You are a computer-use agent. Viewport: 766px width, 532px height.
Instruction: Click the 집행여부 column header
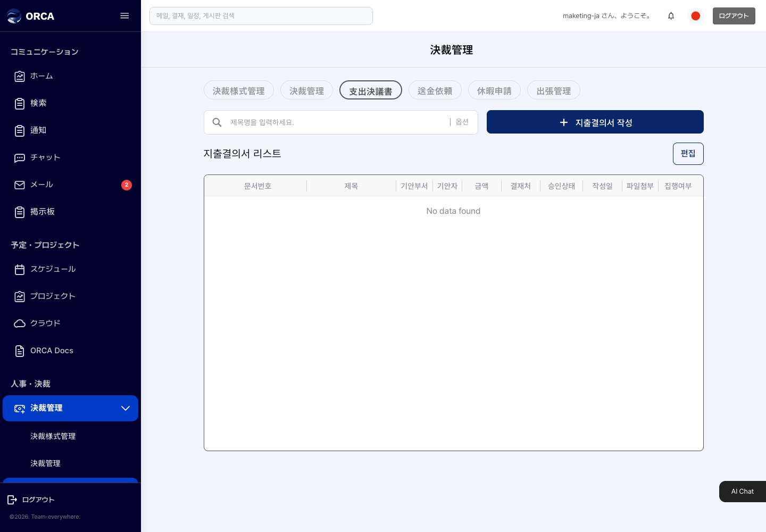[678, 186]
